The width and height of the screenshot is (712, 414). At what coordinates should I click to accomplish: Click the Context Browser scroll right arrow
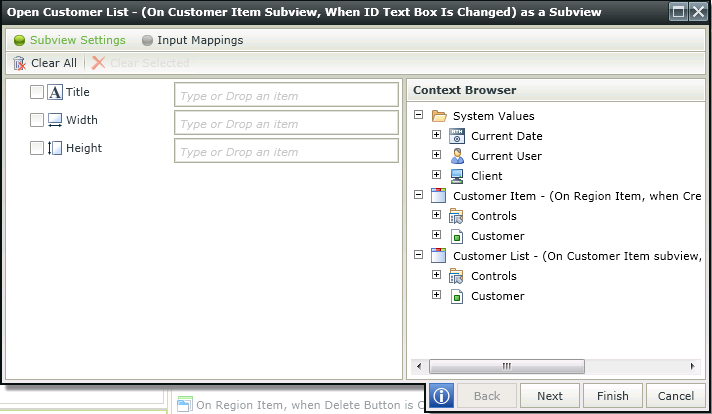coord(692,366)
